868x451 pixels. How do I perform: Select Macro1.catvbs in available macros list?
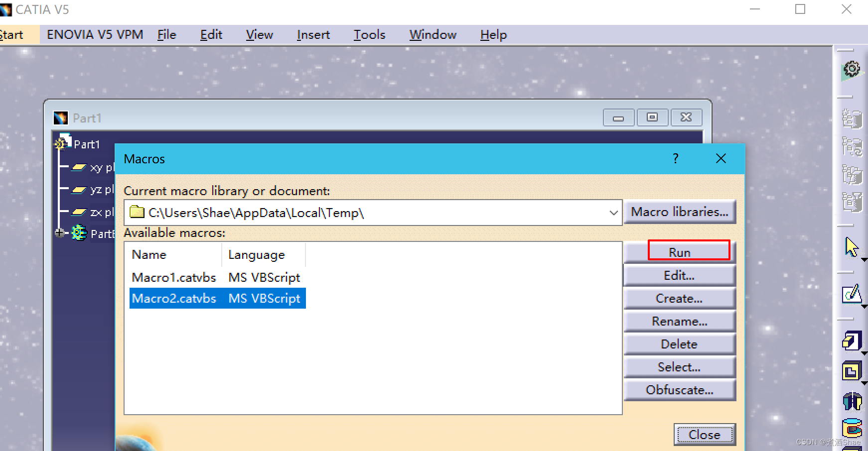point(174,277)
